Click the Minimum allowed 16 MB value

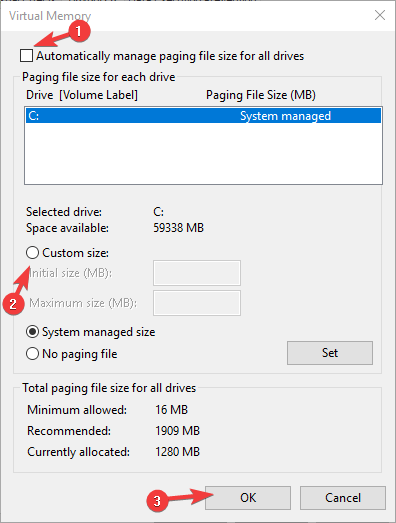[x=171, y=410]
